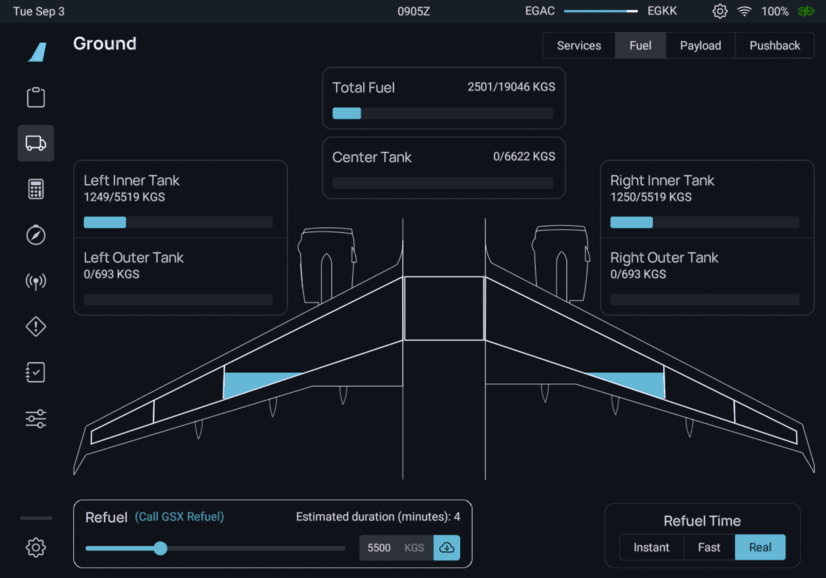This screenshot has height=578, width=826.
Task: Switch to the Pushback tab
Action: click(x=775, y=46)
